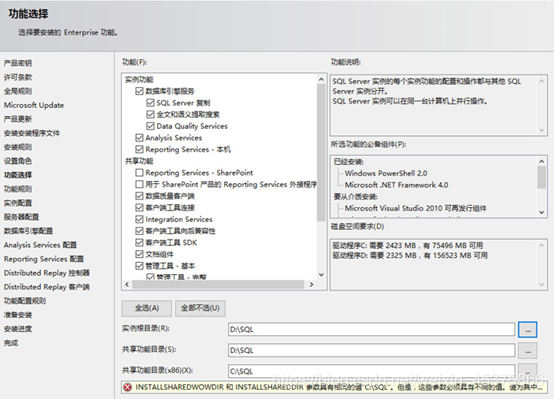Click feature list scroll up arrow
The height and width of the screenshot is (399, 554).
click(x=321, y=79)
